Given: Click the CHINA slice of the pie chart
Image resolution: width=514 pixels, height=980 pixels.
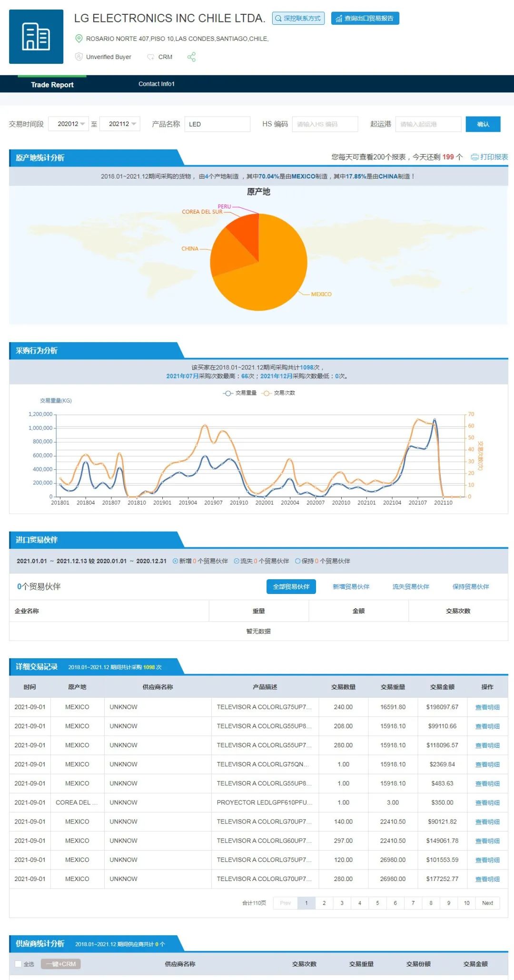Looking at the screenshot, I should click(231, 252).
